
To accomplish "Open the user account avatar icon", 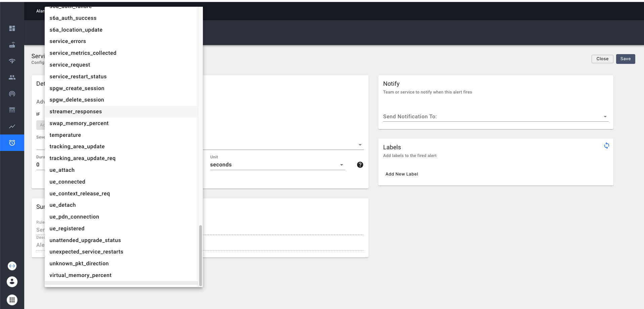I will [12, 282].
